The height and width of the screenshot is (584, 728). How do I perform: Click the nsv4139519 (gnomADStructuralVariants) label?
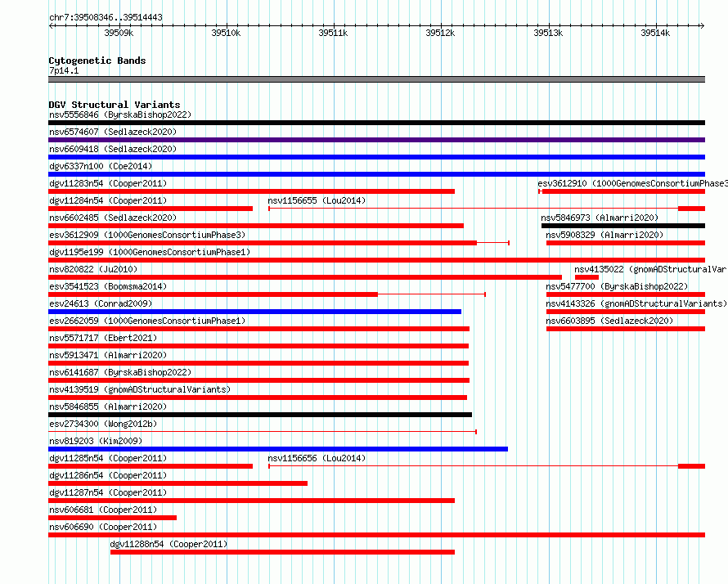[x=140, y=389]
